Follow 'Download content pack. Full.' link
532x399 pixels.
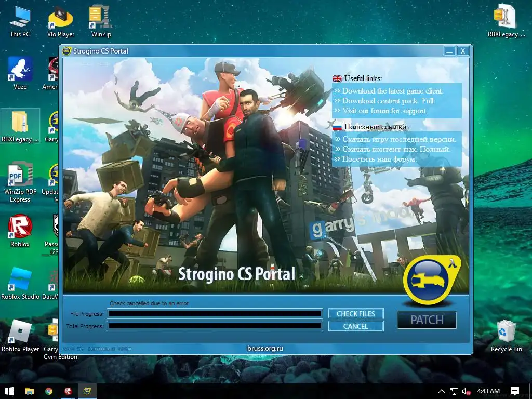point(389,101)
